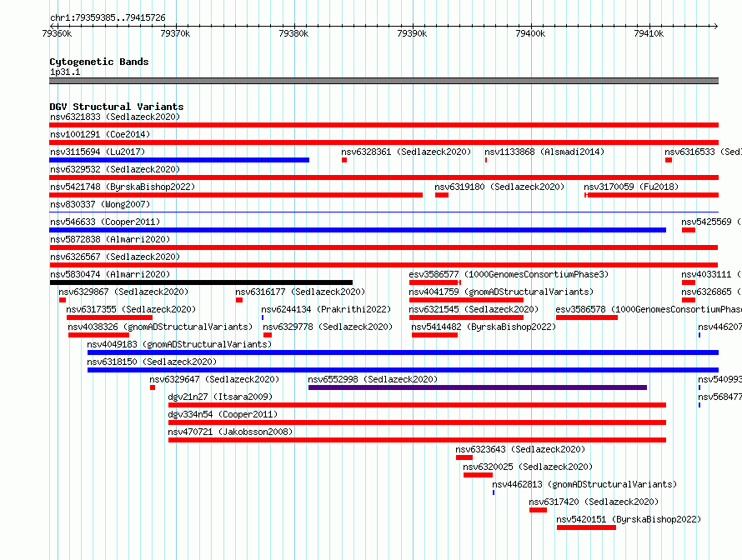742x560 pixels.
Task: Click the nsv6328361 (Sedlazeck2020) label
Action: click(x=406, y=152)
